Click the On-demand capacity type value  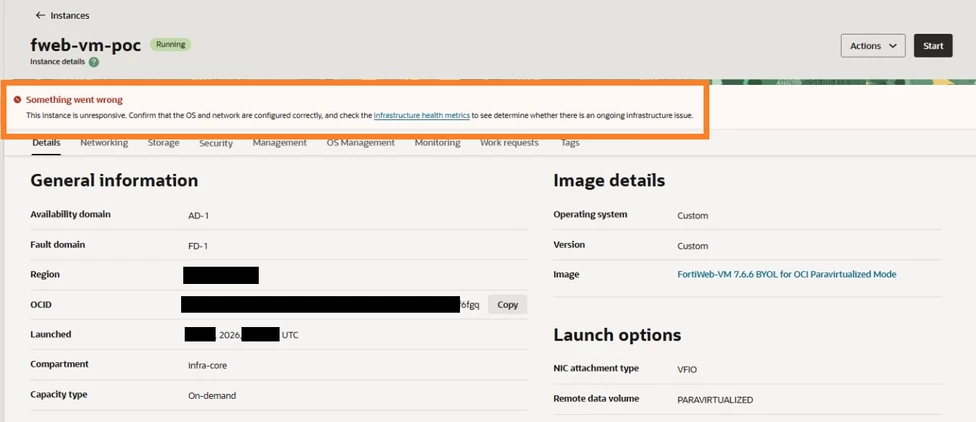pos(212,395)
